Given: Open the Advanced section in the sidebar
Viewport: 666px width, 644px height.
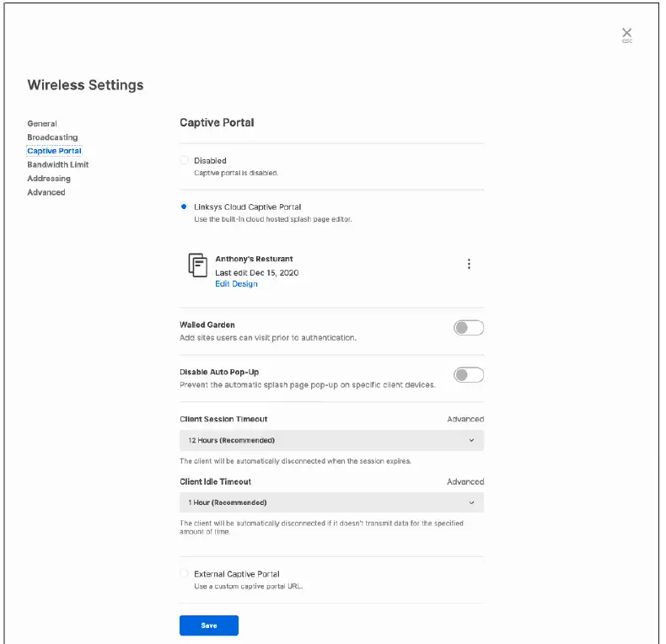Looking at the screenshot, I should 46,192.
